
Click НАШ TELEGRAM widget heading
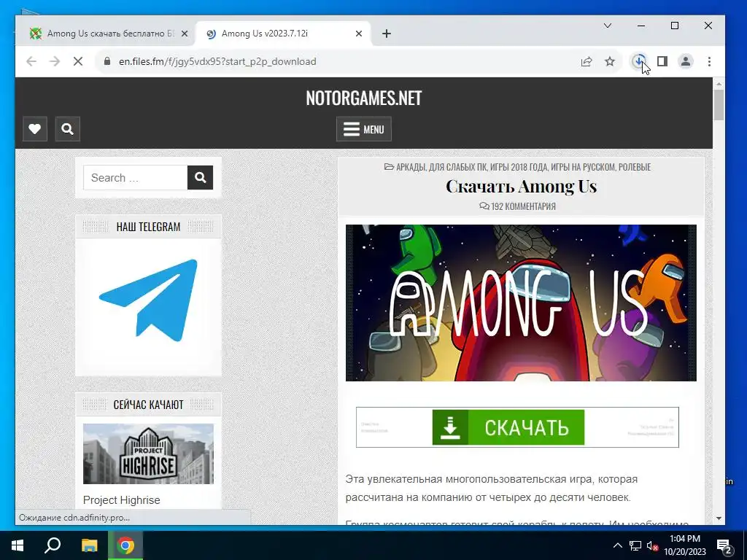[148, 227]
